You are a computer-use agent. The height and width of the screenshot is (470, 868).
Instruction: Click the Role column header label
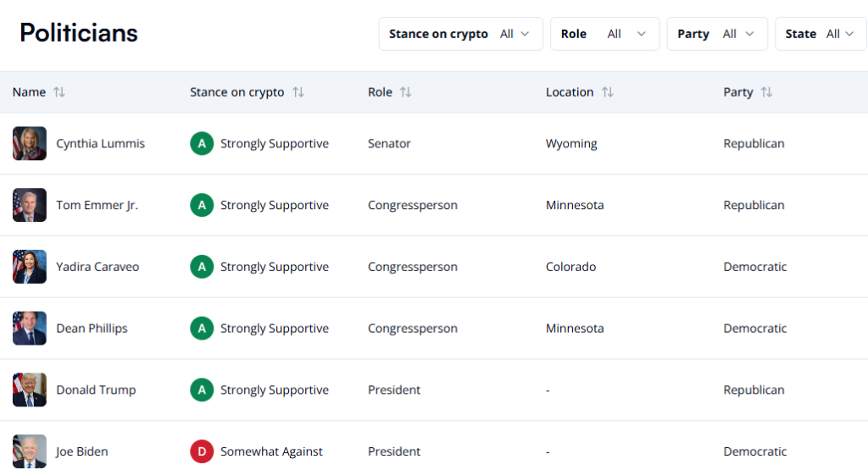tap(381, 92)
